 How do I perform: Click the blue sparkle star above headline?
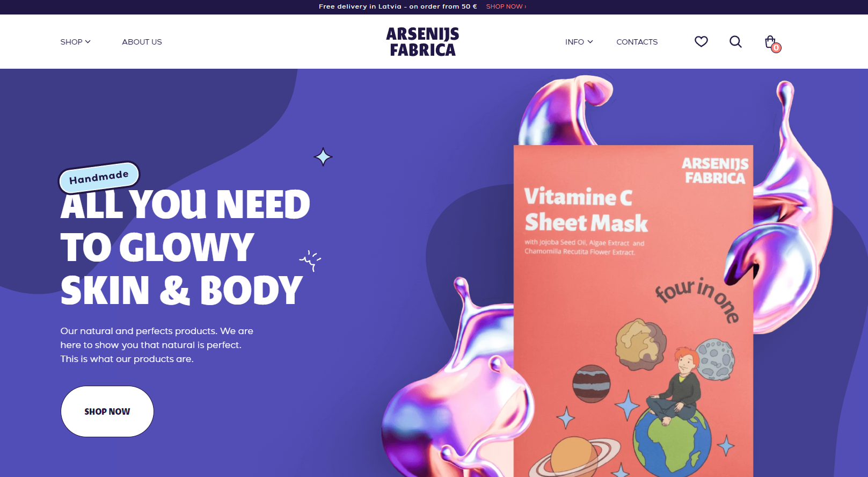tap(323, 157)
